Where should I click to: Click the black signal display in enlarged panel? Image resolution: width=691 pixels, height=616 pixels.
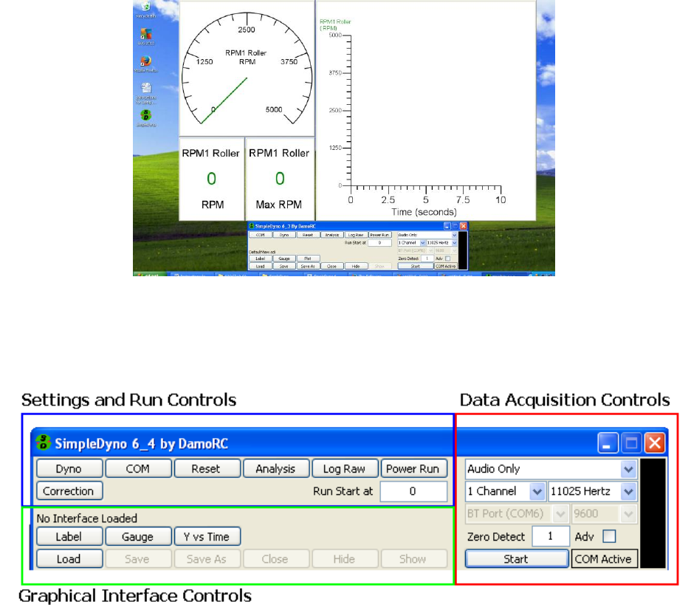point(653,513)
